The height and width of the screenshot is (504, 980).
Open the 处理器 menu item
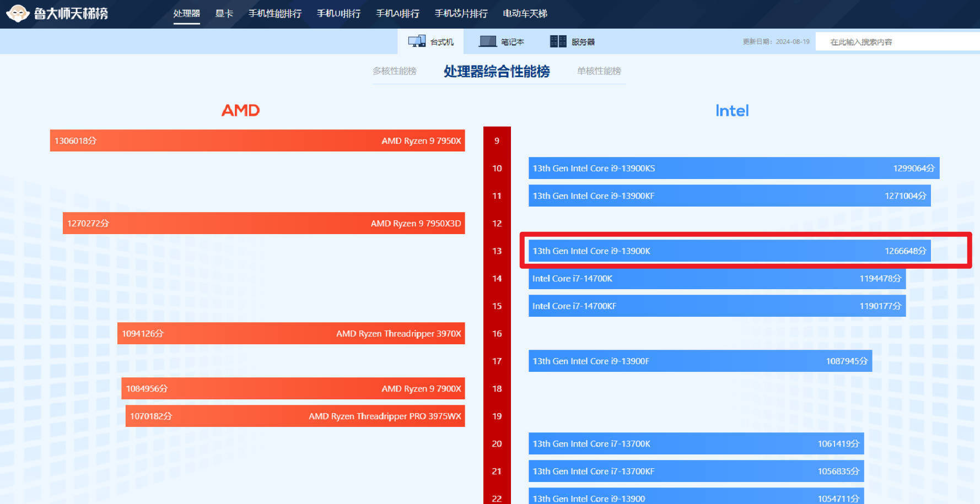click(x=186, y=13)
